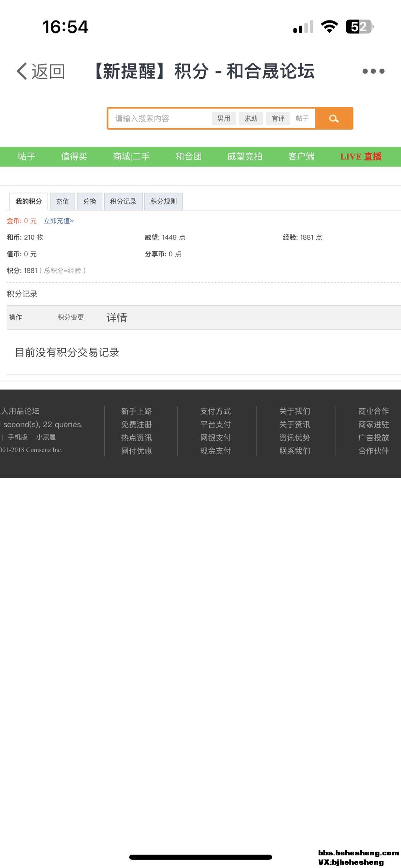Select the 求助 search tag
This screenshot has height=868, width=401.
(x=251, y=118)
